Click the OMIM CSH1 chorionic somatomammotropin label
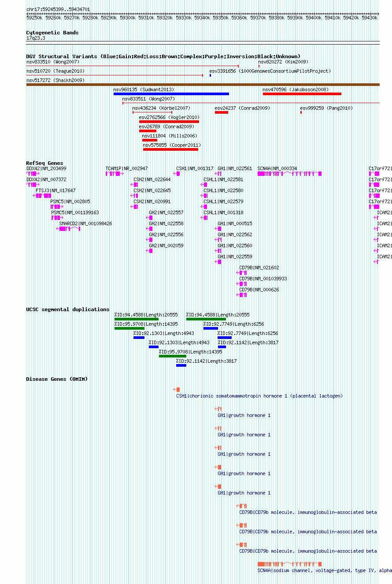The width and height of the screenshot is (392, 584). [259, 396]
